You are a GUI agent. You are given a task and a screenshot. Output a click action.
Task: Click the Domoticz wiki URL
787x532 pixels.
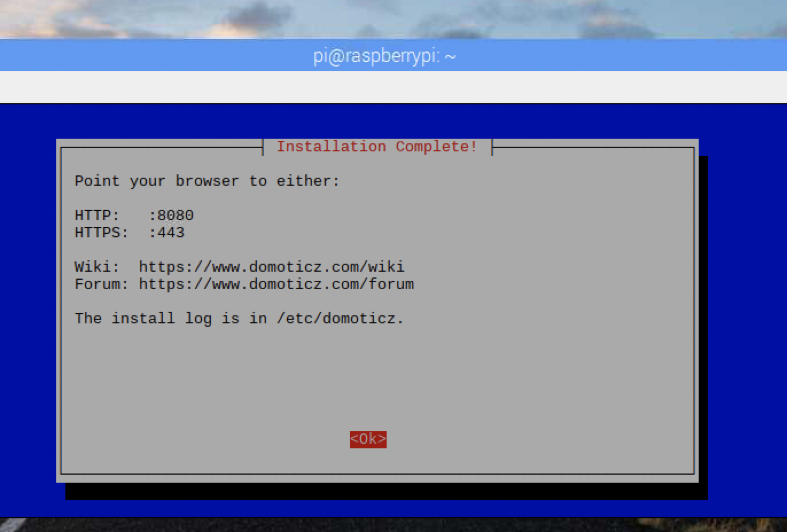[x=271, y=267]
